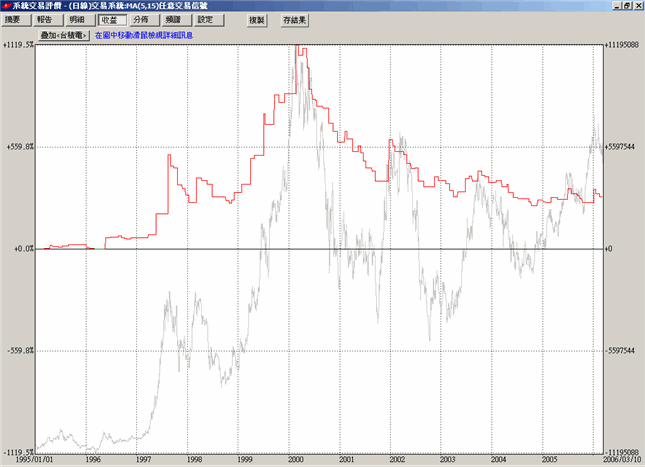Open the 設定 settings button
Viewport: 645px width, 467px height.
coord(205,19)
